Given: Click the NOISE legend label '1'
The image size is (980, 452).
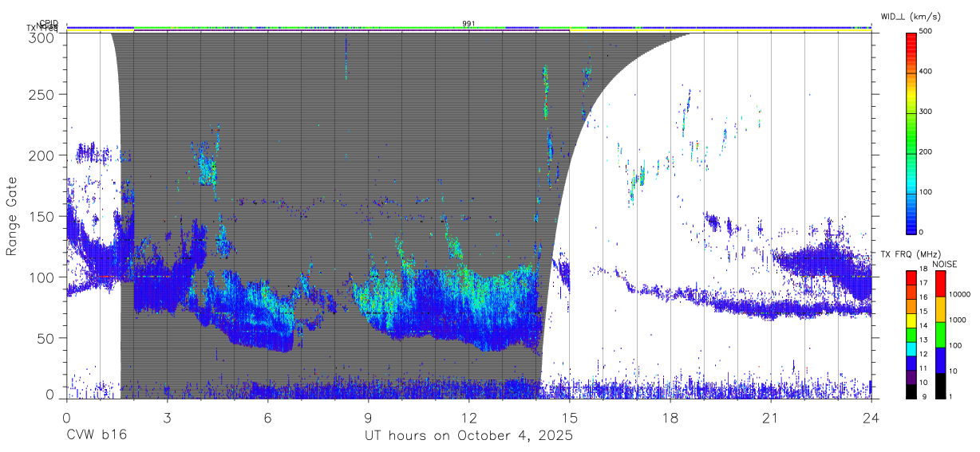Looking at the screenshot, I should tap(951, 396).
